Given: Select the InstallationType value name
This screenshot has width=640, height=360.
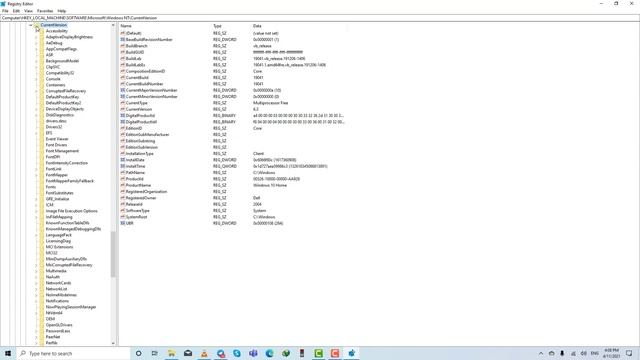Looking at the screenshot, I should point(140,154).
